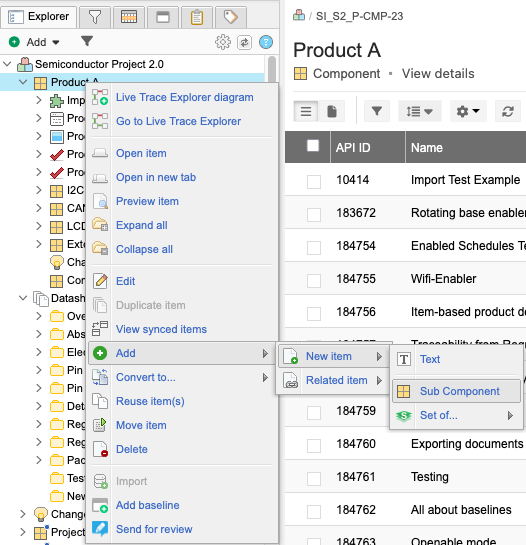
Task: Click View synced items icon
Action: coord(100,329)
